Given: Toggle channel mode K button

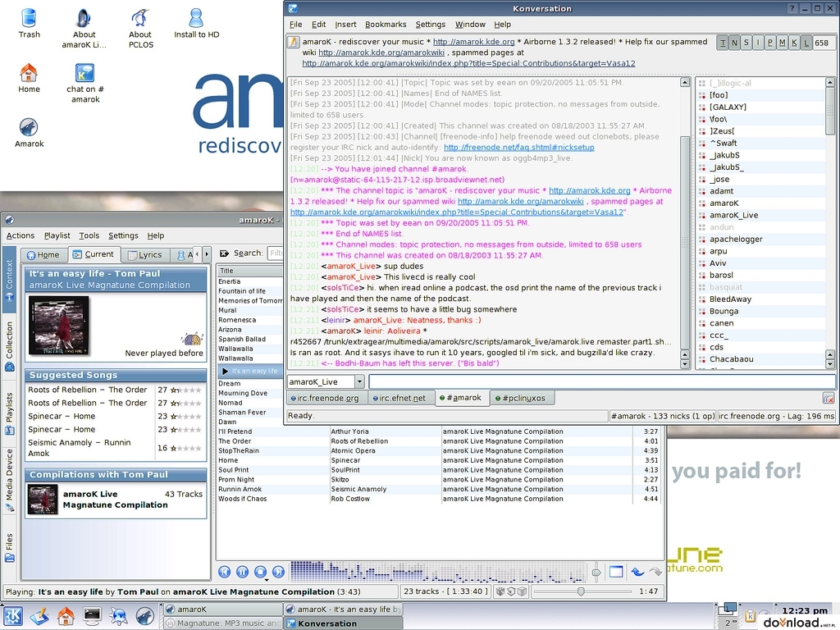Looking at the screenshot, I should point(794,43).
